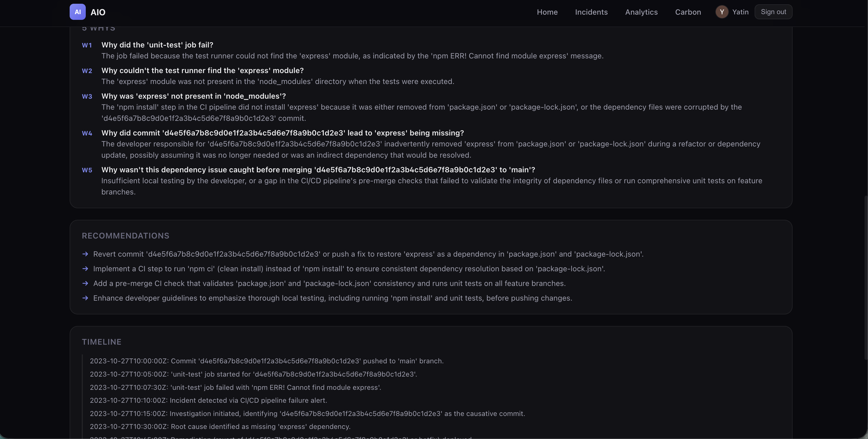868x439 pixels.
Task: Open the Home nav item
Action: pyautogui.click(x=547, y=12)
